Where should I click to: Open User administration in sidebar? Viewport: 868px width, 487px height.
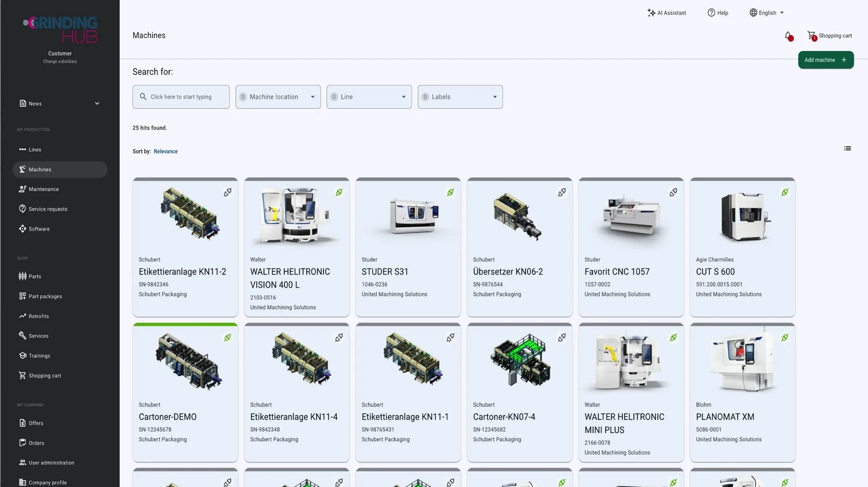coord(60,463)
